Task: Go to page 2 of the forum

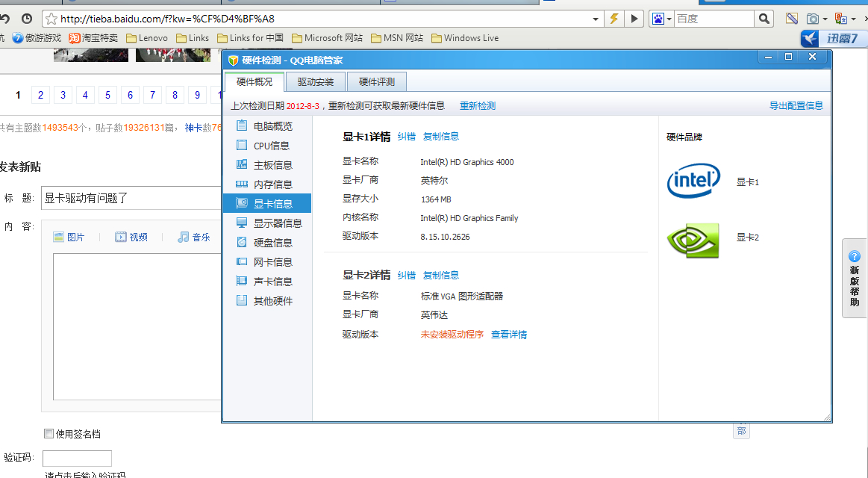Action: click(40, 95)
